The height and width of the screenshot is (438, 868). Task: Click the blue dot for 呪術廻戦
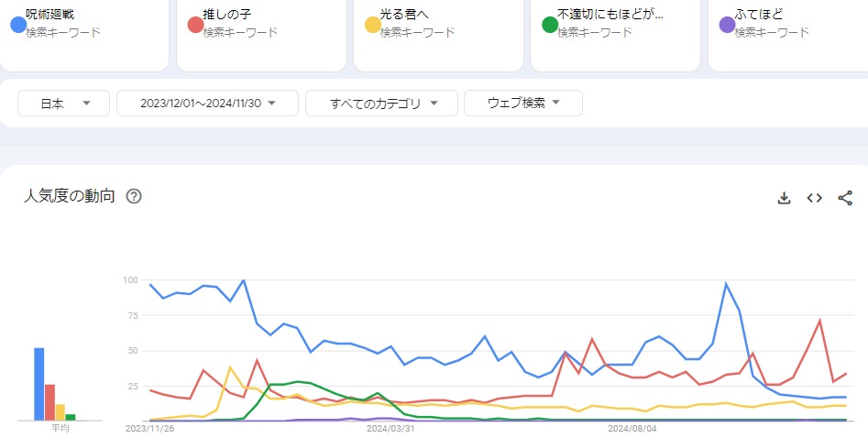point(17,24)
